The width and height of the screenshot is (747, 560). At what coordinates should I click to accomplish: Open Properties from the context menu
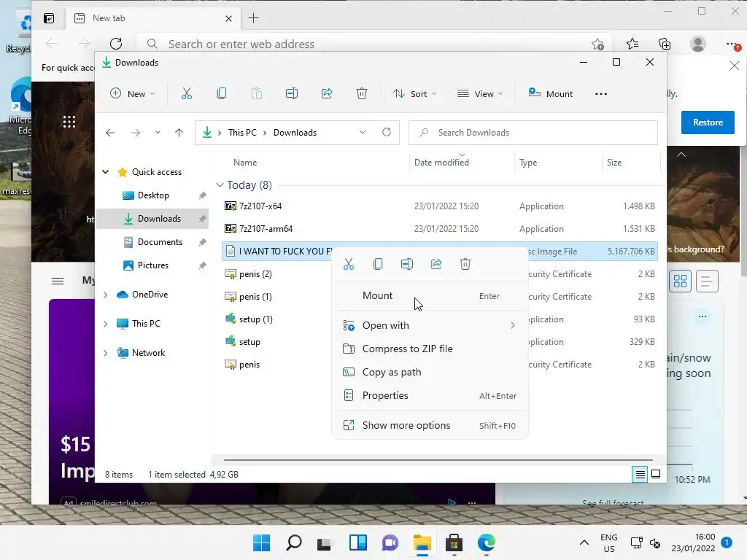tap(430, 395)
